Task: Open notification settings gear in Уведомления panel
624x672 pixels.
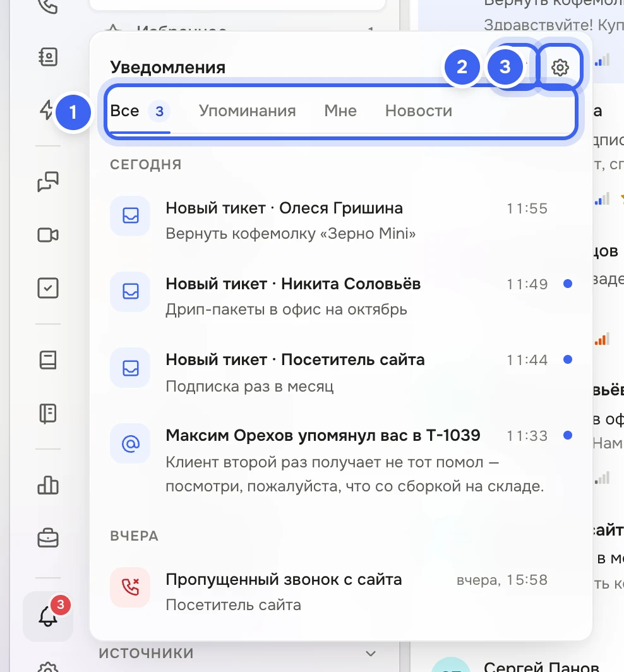Action: click(560, 68)
